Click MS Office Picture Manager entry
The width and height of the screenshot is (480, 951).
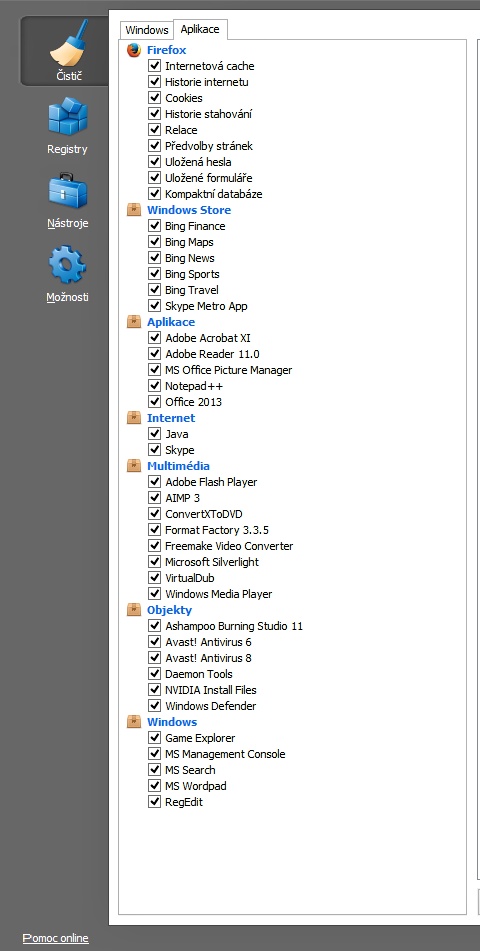(229, 370)
